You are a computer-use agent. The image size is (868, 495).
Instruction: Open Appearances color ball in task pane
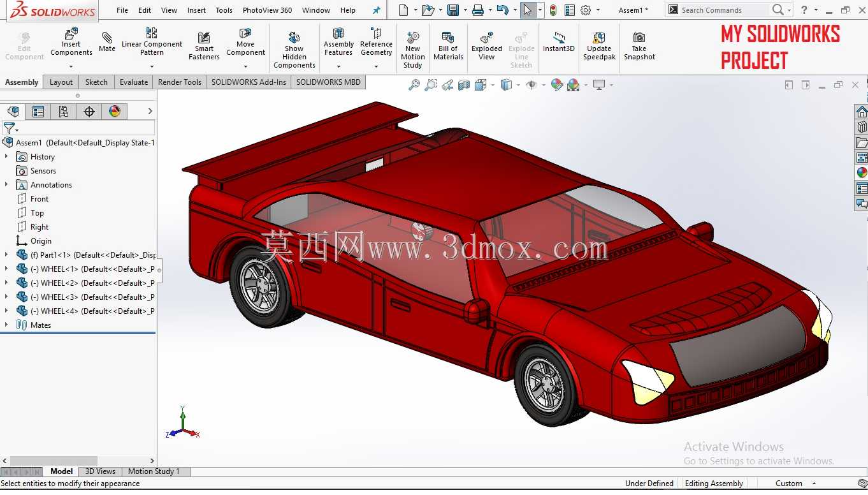click(862, 173)
